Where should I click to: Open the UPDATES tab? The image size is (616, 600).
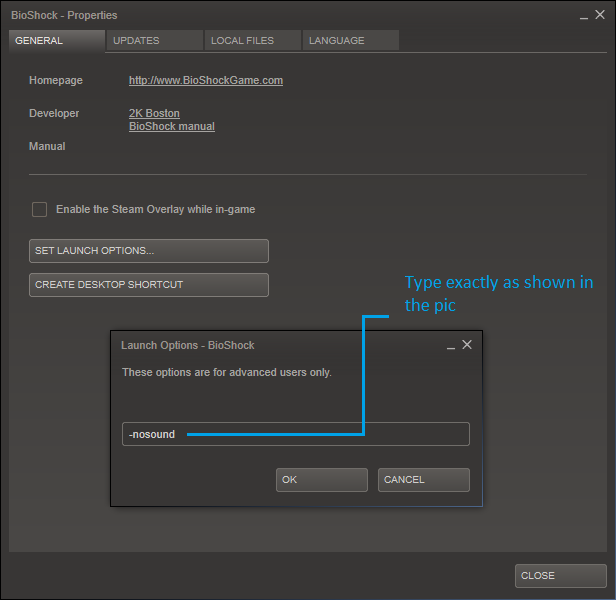[155, 40]
